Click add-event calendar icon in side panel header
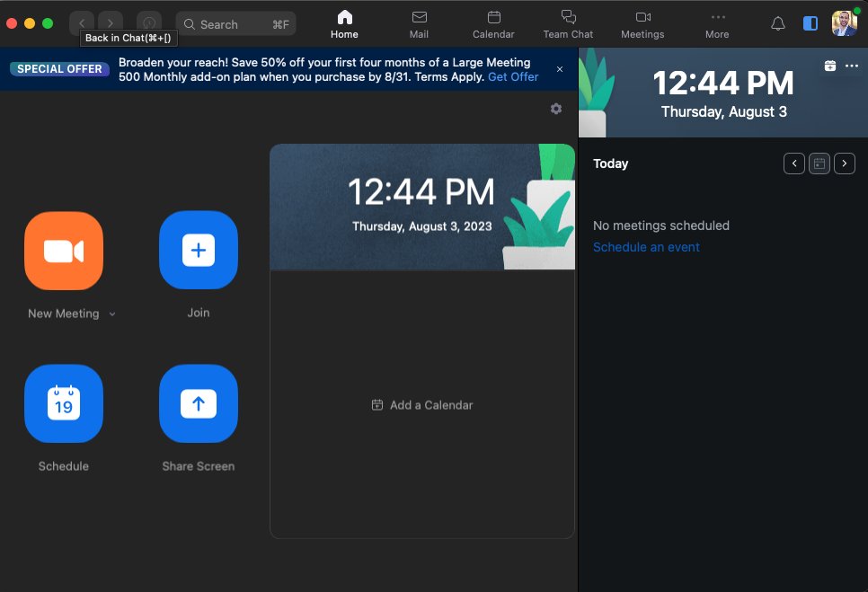The height and width of the screenshot is (592, 868). tap(829, 66)
